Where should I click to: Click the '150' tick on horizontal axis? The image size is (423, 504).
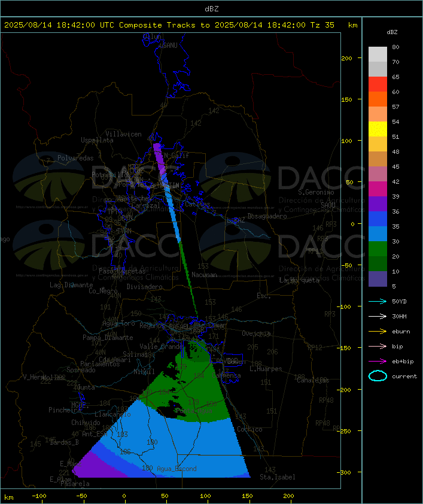coord(247,496)
